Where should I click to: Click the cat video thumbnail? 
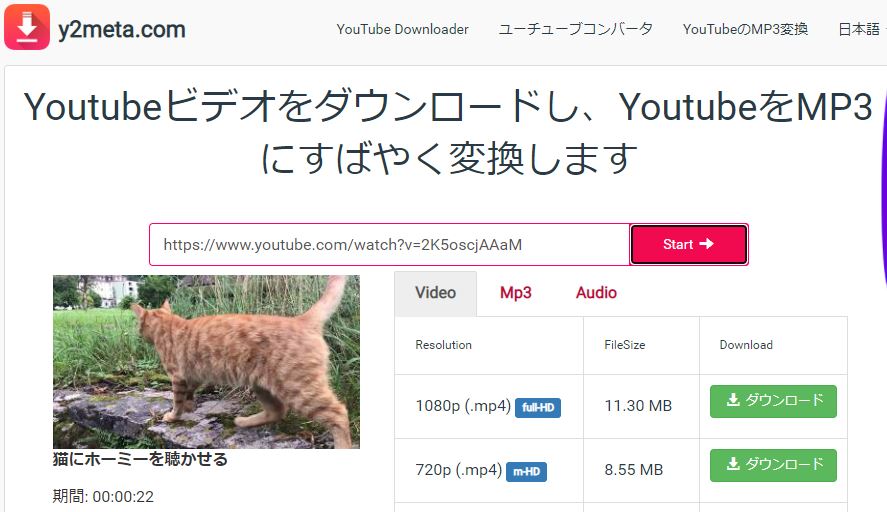pyautogui.click(x=206, y=362)
